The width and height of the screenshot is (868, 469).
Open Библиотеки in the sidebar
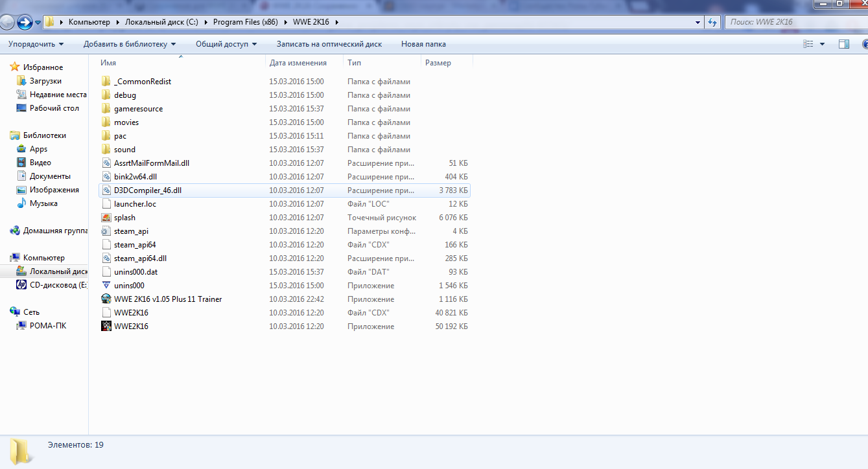coord(38,135)
